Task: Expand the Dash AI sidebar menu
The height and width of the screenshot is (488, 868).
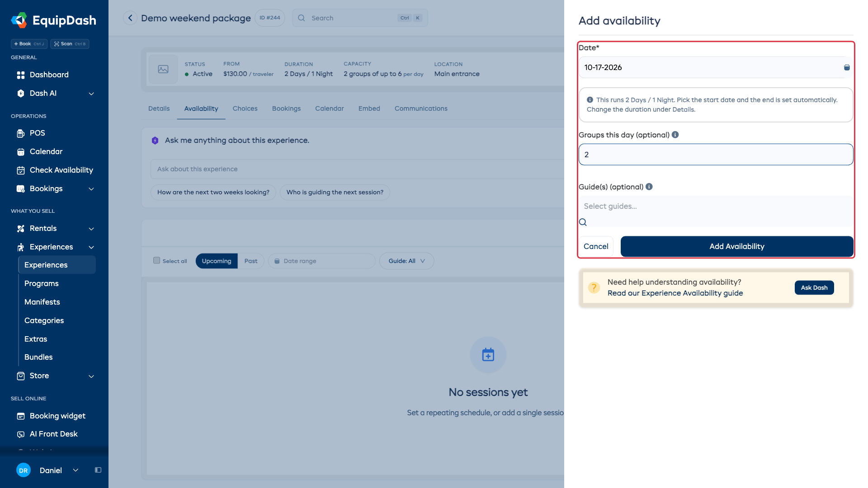Action: pyautogui.click(x=91, y=94)
